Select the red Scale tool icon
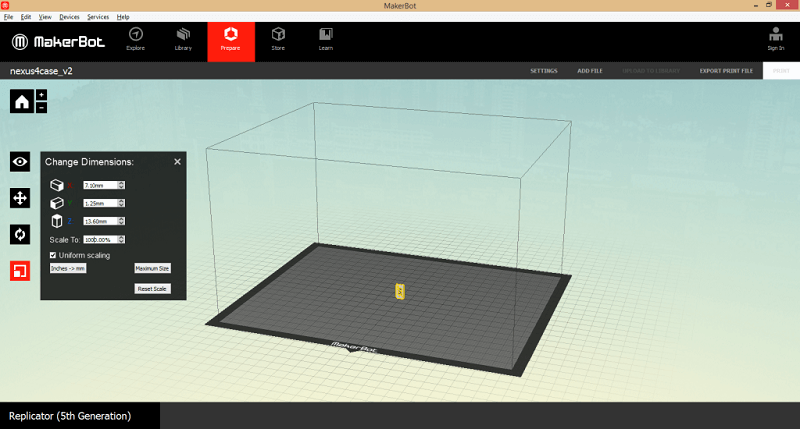The image size is (800, 429). tap(20, 271)
